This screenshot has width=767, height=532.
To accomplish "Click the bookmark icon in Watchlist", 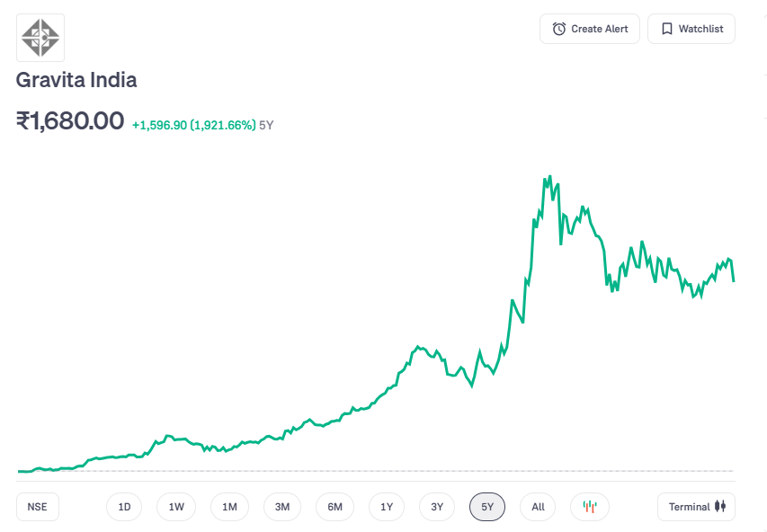I will [x=666, y=29].
